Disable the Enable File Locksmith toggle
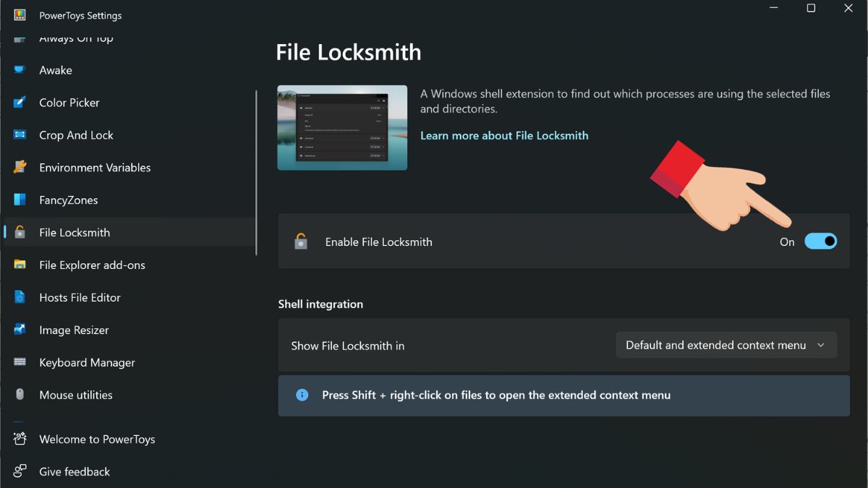Viewport: 868px width, 488px height. (x=820, y=241)
